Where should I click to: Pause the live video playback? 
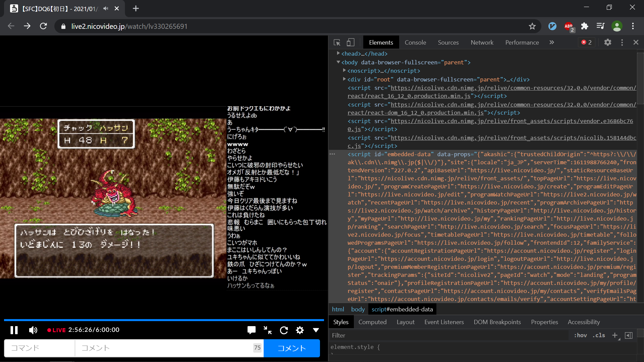14,330
